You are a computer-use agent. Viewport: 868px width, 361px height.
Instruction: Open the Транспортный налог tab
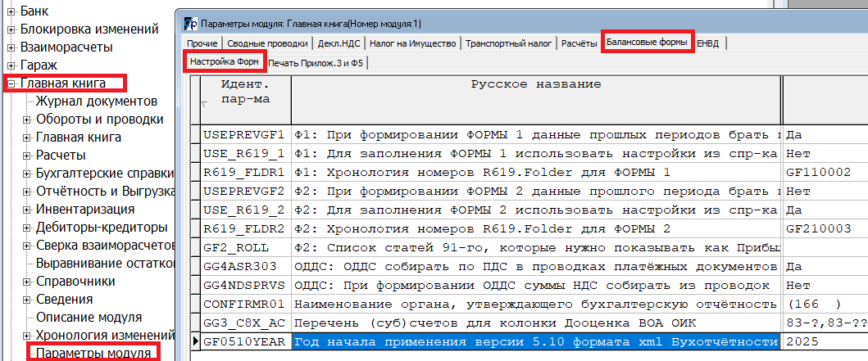pyautogui.click(x=510, y=43)
